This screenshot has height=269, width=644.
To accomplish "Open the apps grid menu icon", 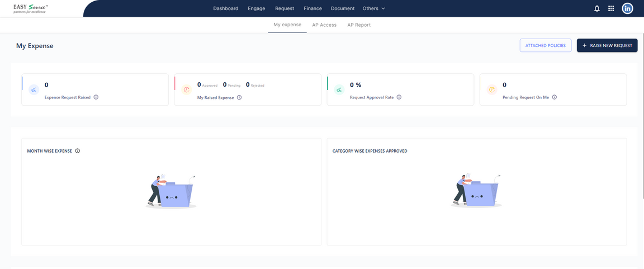I will [611, 8].
